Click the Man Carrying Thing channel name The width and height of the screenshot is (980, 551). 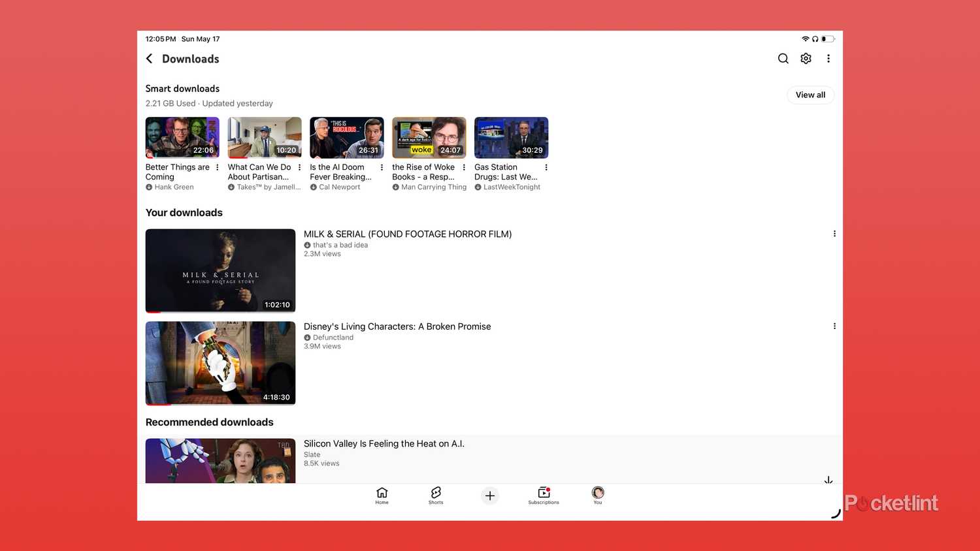pyautogui.click(x=434, y=187)
